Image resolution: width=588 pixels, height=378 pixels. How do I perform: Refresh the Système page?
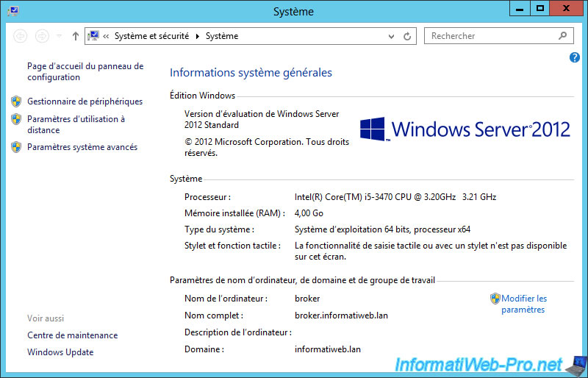[407, 37]
